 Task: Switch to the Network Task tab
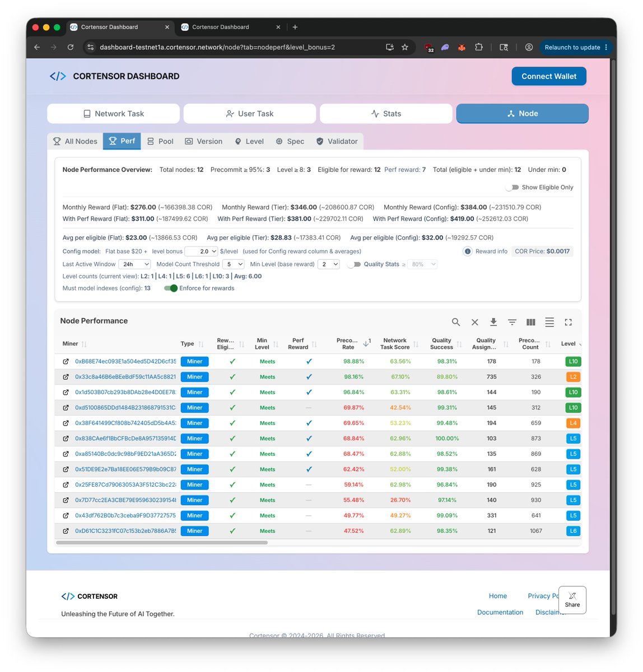[114, 114]
